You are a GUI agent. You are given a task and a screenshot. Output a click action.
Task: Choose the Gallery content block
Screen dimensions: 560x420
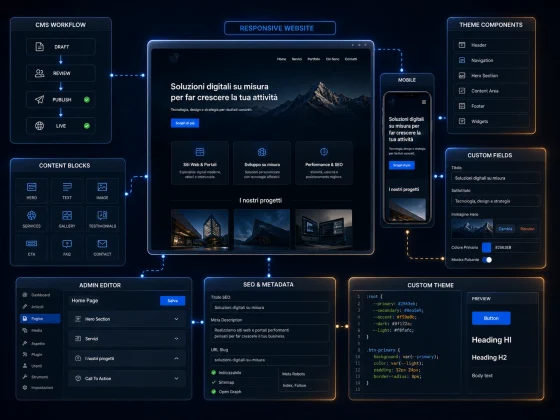(67, 219)
